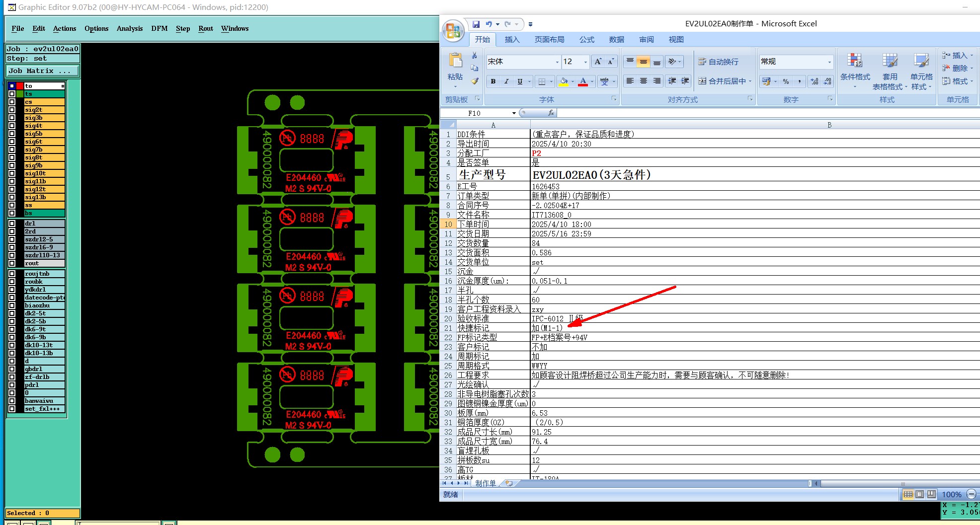The width and height of the screenshot is (980, 525).
Task: Open the DFM menu in Graphic Editor
Action: click(160, 29)
